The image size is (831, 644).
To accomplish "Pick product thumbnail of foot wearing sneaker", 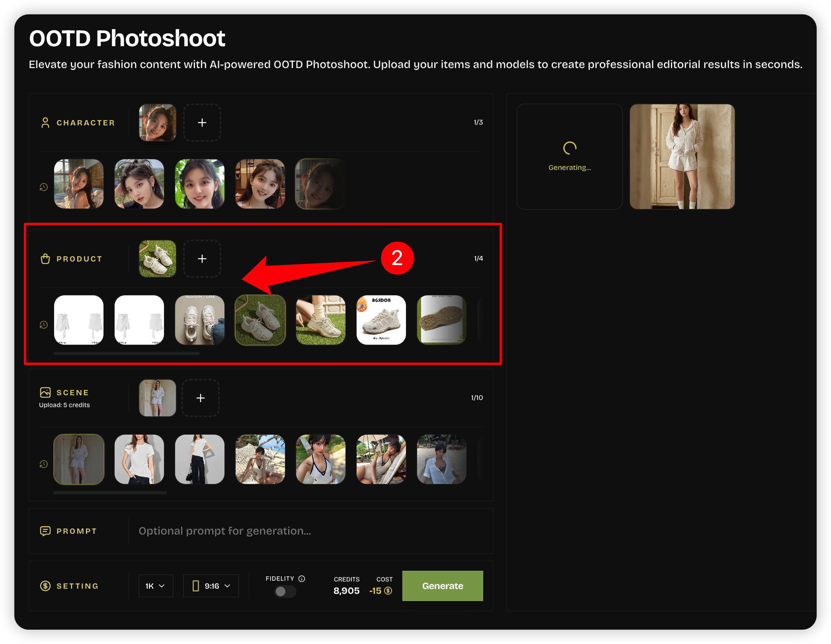I will tap(321, 320).
